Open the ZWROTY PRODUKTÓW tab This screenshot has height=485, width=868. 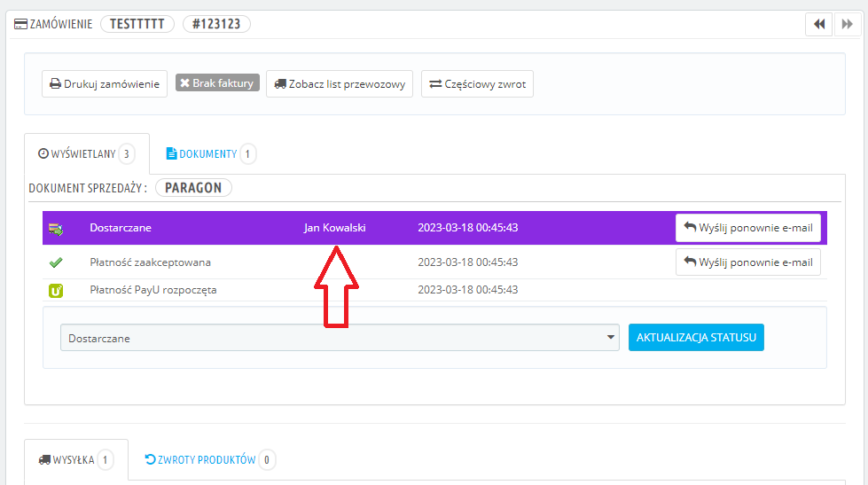point(209,460)
